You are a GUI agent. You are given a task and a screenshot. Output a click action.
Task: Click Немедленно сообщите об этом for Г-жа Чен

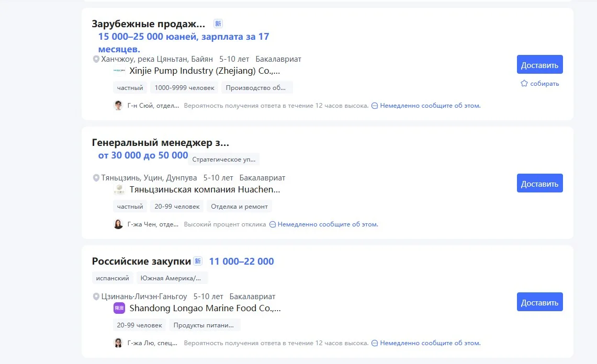pos(328,224)
